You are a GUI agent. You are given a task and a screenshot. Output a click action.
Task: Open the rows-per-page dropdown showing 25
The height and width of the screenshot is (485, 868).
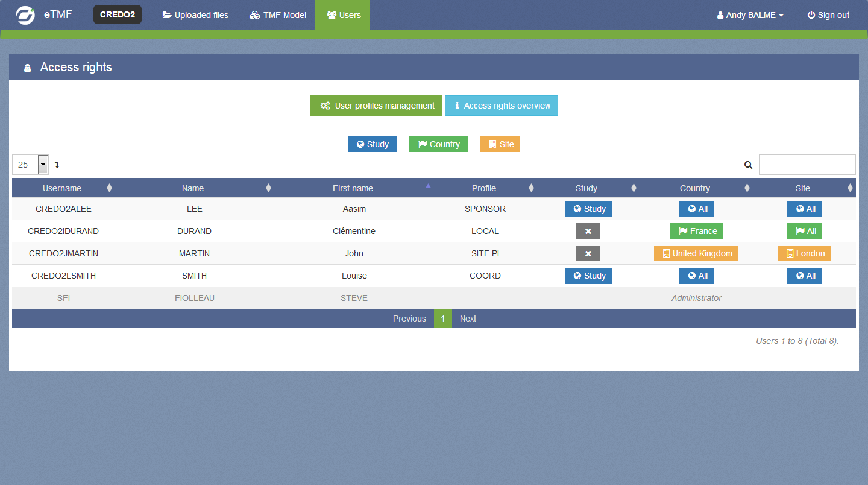pos(30,165)
